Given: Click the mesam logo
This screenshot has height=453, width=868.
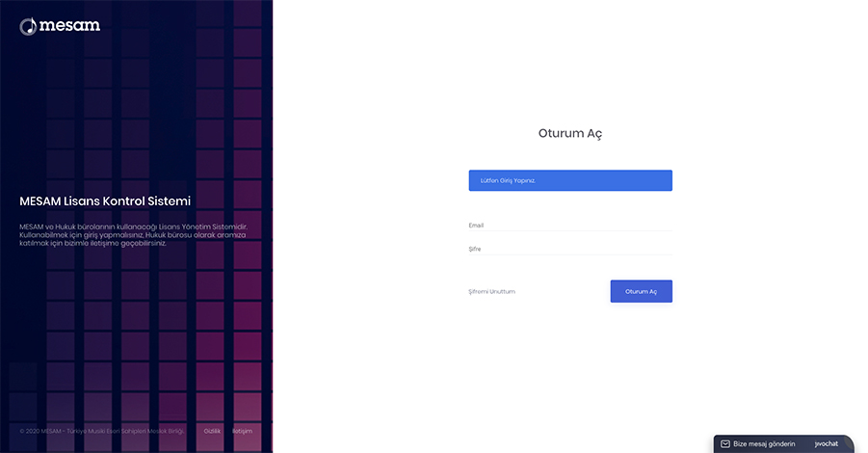Looking at the screenshot, I should click(x=60, y=25).
